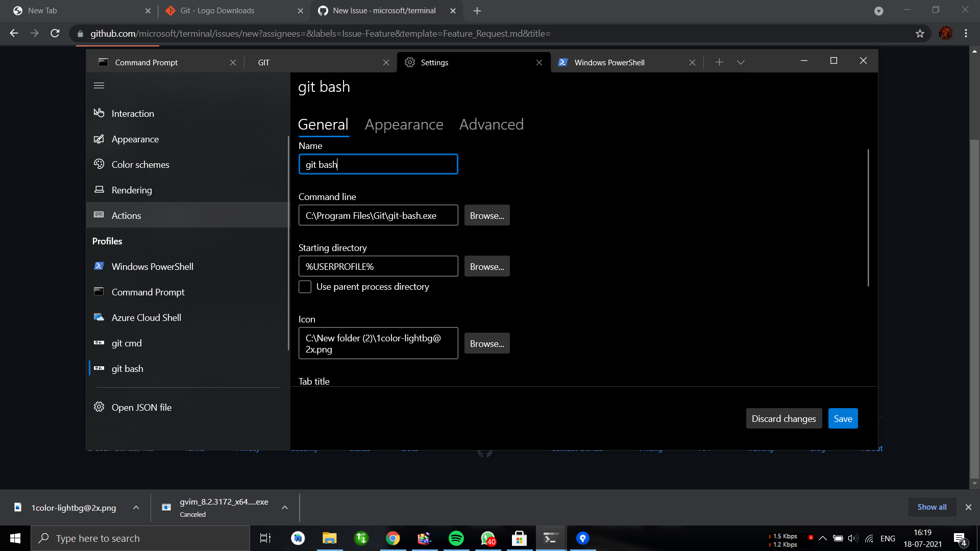Click the Starting directory input field
Image resolution: width=980 pixels, height=551 pixels.
(x=378, y=266)
